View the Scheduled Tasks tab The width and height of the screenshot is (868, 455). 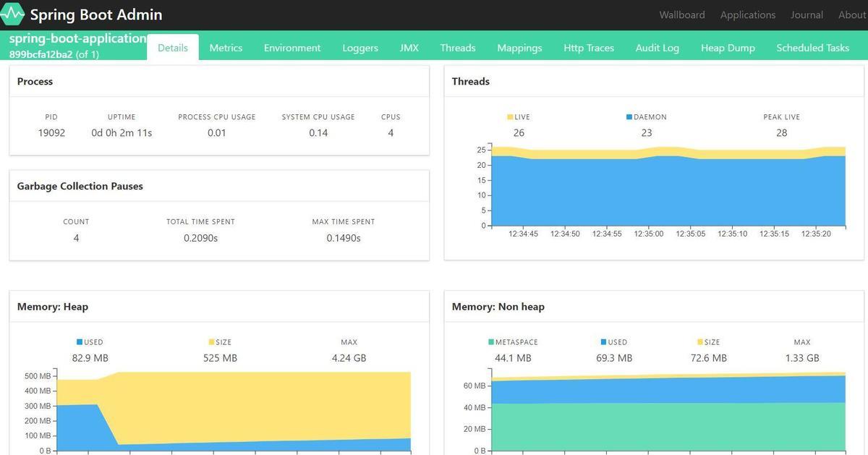pos(812,47)
